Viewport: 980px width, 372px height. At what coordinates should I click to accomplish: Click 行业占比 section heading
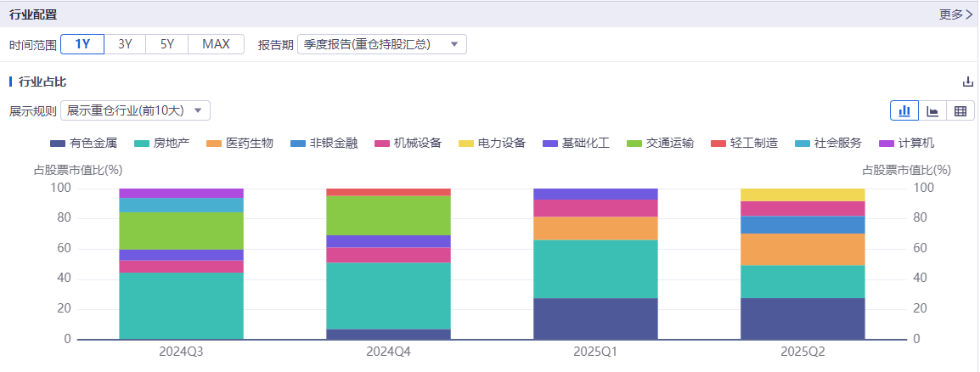pyautogui.click(x=42, y=82)
